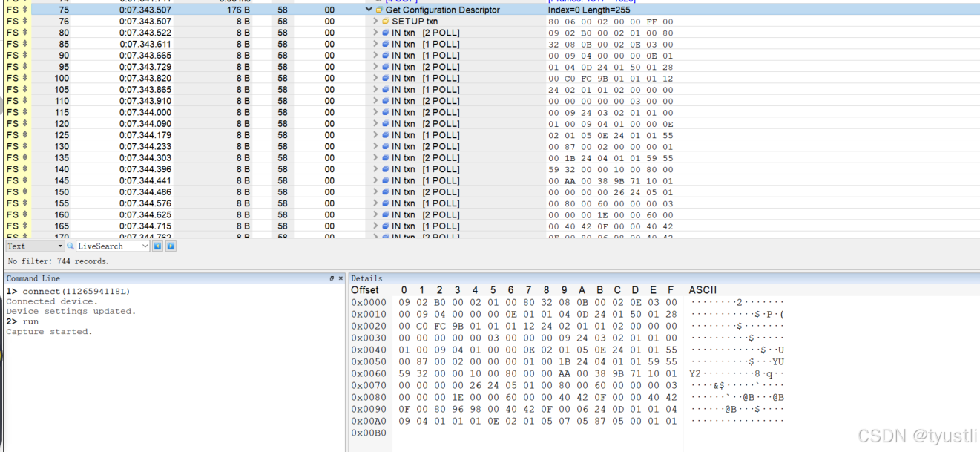Image resolution: width=980 pixels, height=452 pixels.
Task: Close the Command Line panel
Action: [x=341, y=278]
